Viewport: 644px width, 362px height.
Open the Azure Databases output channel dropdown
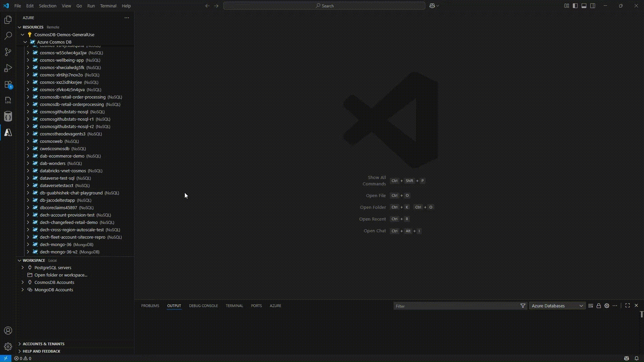557,306
